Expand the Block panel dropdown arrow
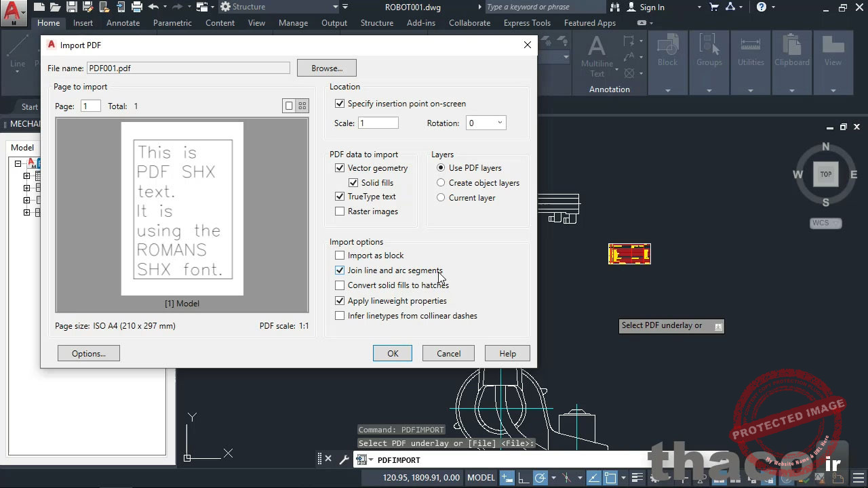This screenshot has height=488, width=868. 667,90
